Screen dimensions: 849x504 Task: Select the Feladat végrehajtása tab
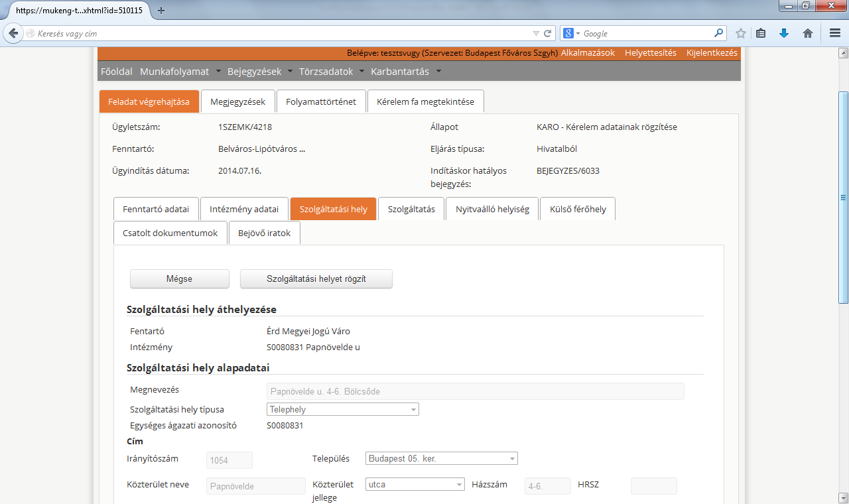149,101
